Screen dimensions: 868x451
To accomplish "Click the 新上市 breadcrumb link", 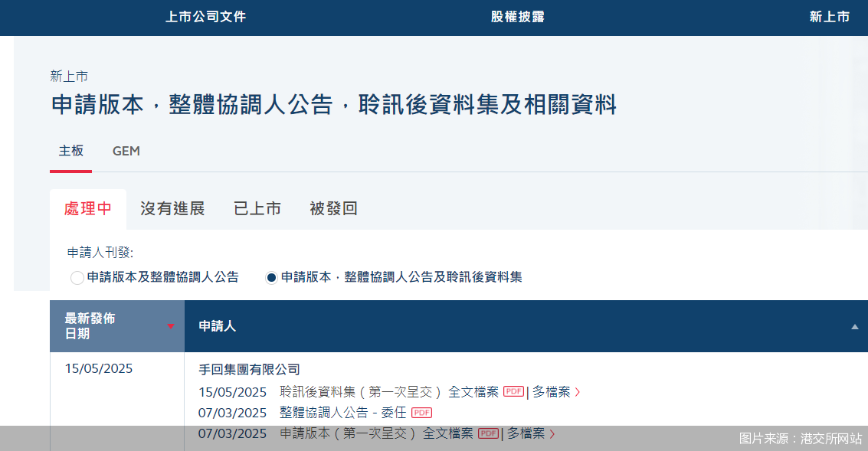I will tap(68, 76).
